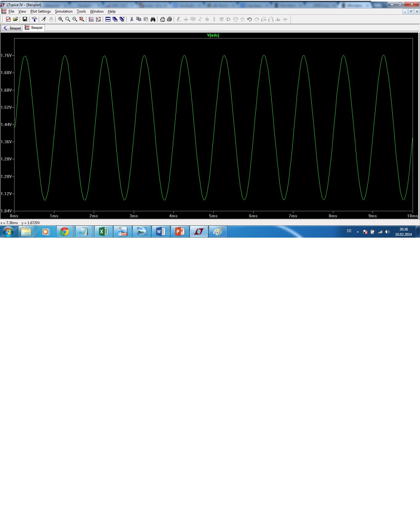Viewport: 420px width, 530px height.
Task: Open the Simulation menu
Action: [x=64, y=11]
